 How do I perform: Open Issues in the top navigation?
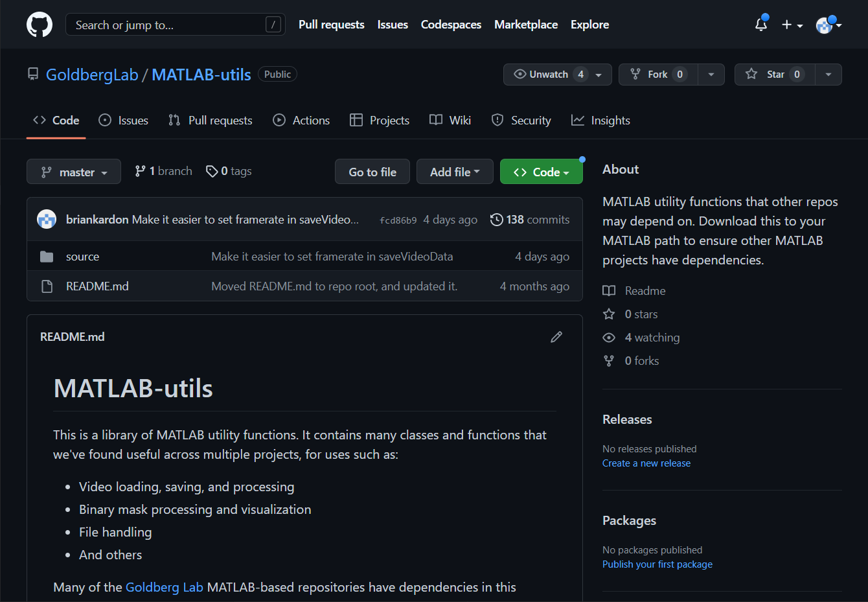coord(393,25)
